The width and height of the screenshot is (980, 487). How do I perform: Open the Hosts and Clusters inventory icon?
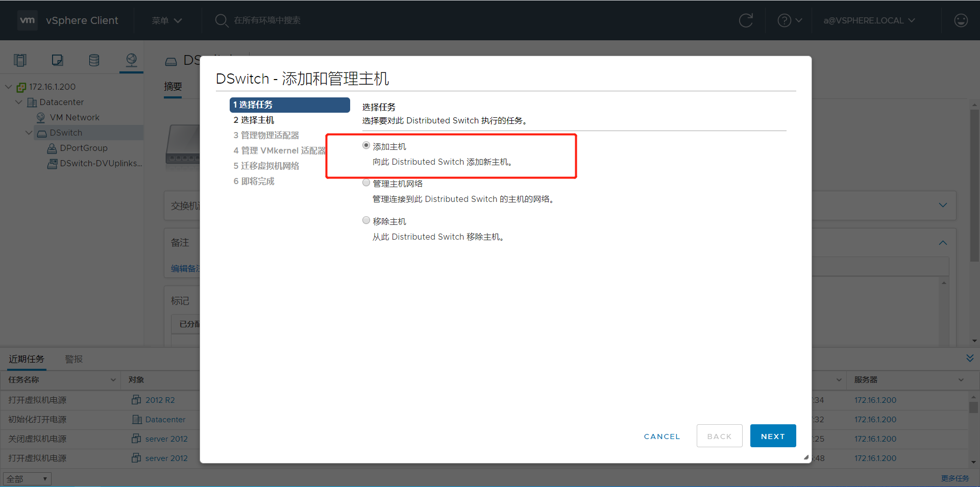pyautogui.click(x=20, y=60)
